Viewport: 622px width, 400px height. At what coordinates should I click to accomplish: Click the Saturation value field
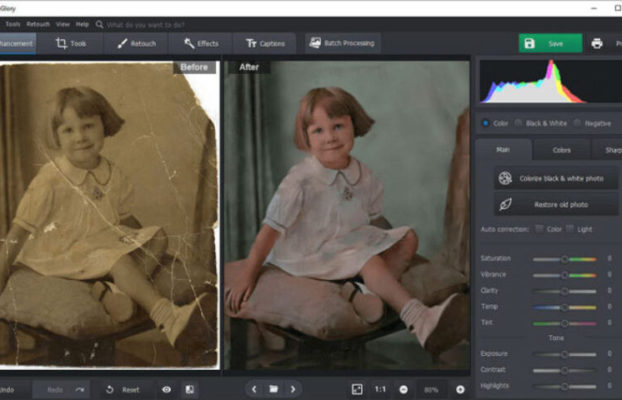tap(610, 259)
